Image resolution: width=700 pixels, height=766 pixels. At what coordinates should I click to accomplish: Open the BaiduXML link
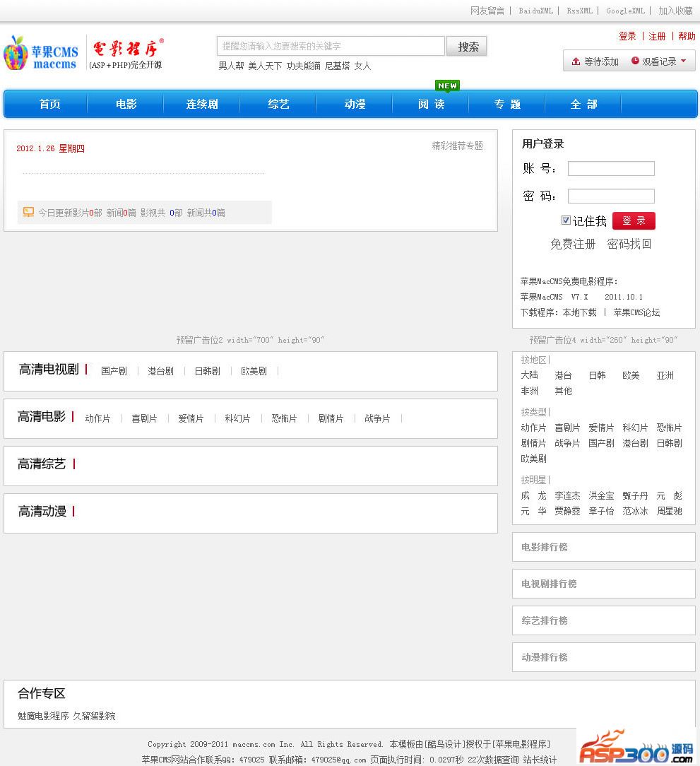pyautogui.click(x=536, y=11)
